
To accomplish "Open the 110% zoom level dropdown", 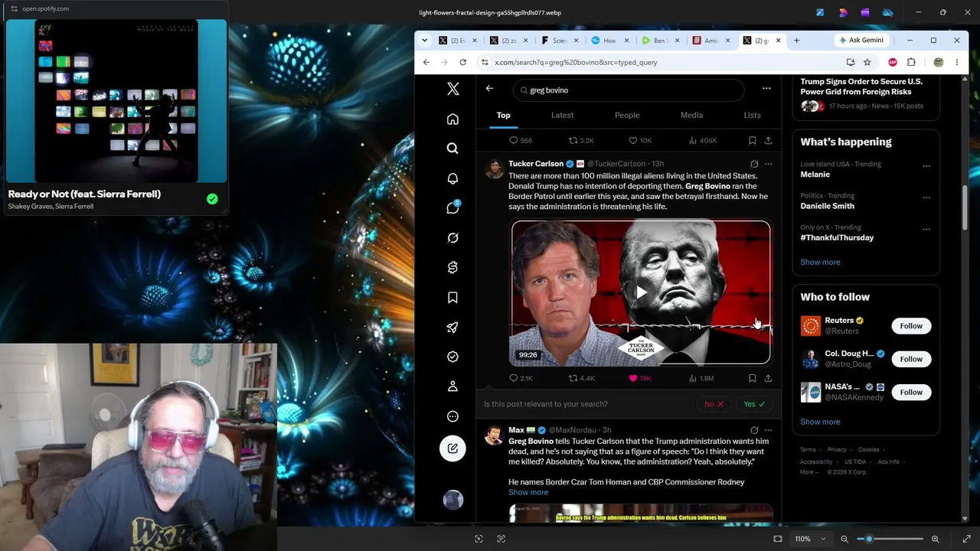I will (x=810, y=539).
